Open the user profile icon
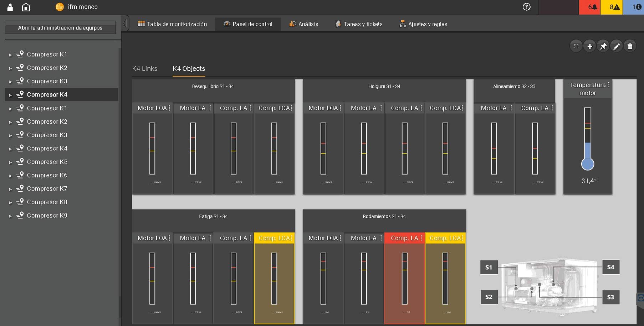The width and height of the screenshot is (644, 326). 10,7
